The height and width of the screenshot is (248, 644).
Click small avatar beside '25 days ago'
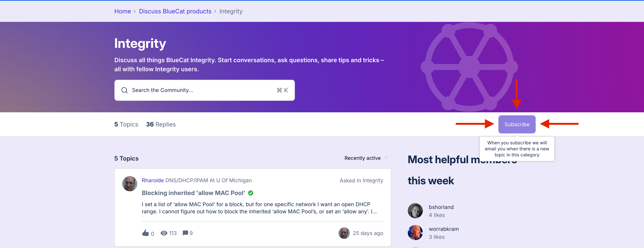(344, 233)
